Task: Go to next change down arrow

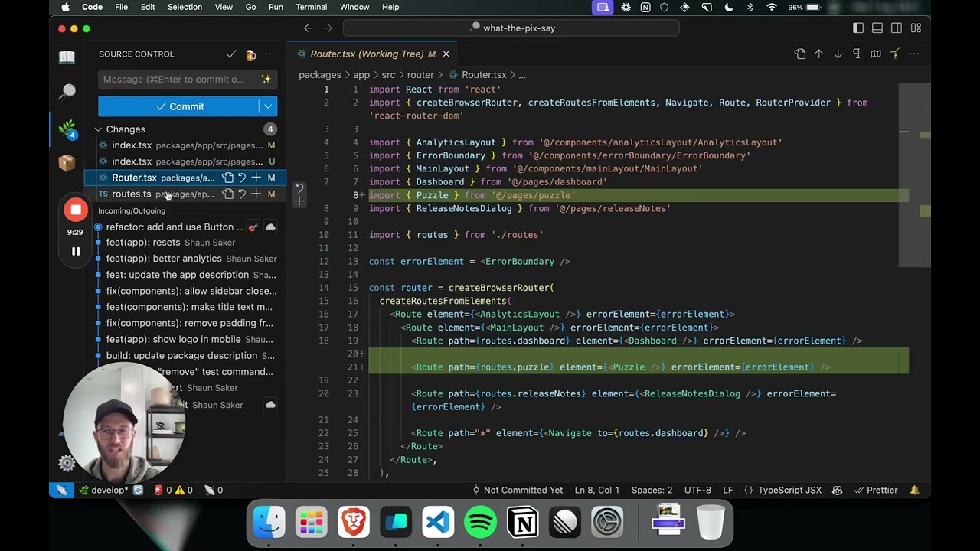Action: (x=838, y=54)
